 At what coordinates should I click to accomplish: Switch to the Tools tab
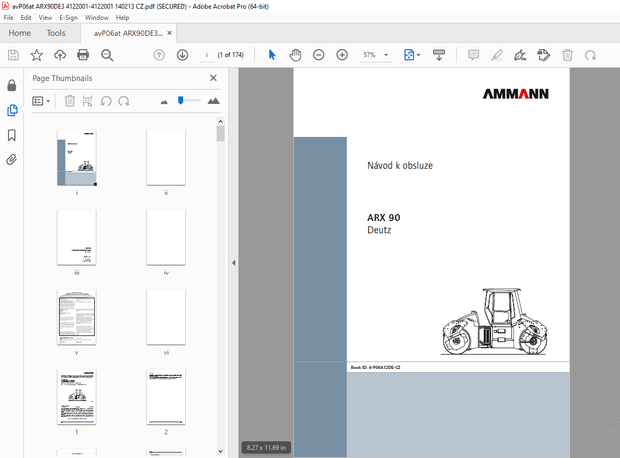coord(56,33)
